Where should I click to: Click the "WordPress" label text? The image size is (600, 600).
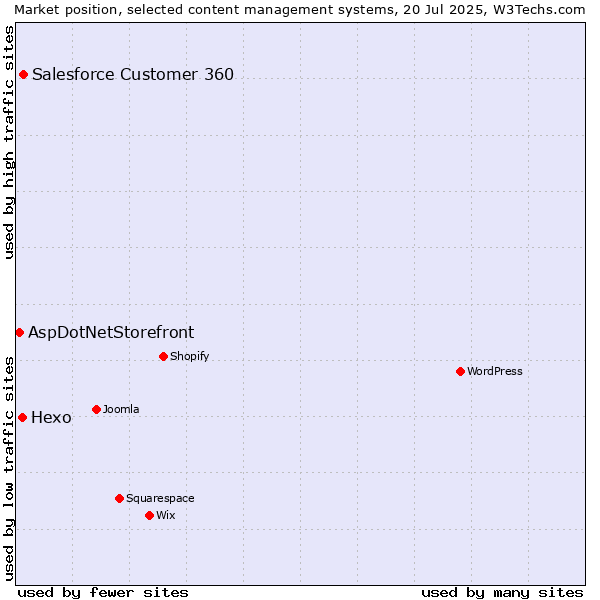point(495,371)
